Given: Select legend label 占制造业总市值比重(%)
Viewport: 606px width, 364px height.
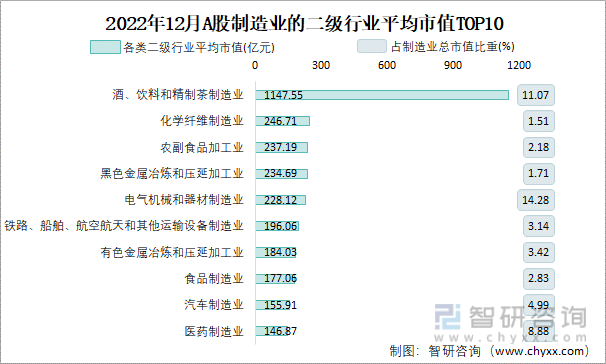Looking at the screenshot, I should [x=453, y=47].
